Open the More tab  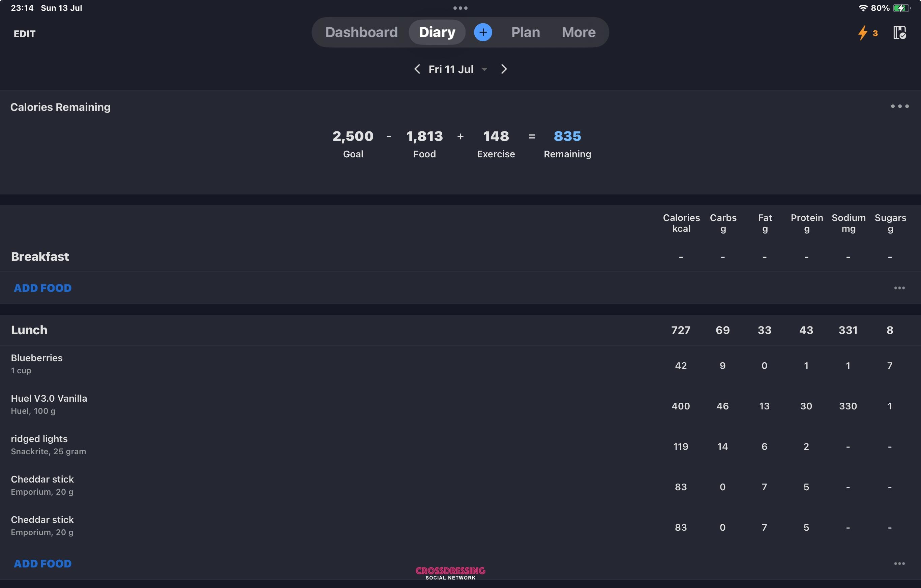click(x=578, y=32)
